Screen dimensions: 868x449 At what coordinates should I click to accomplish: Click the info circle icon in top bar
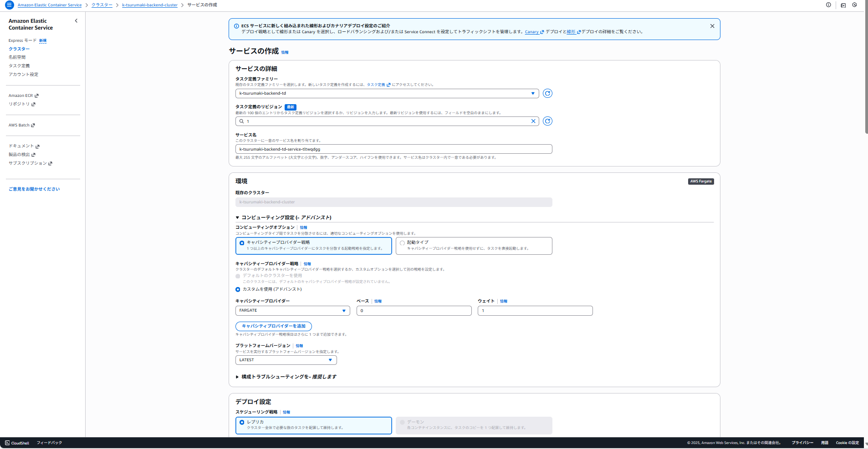828,5
